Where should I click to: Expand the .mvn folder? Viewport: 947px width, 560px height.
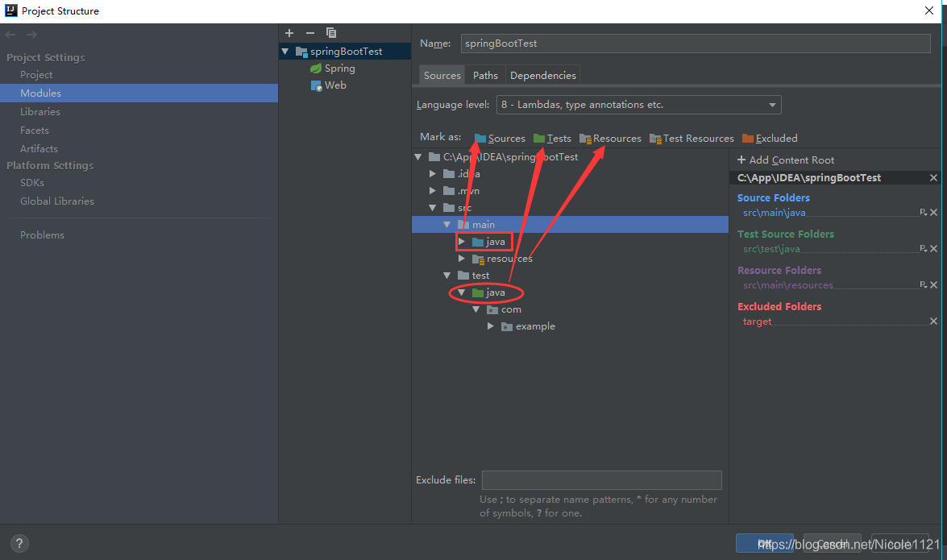[x=433, y=191]
